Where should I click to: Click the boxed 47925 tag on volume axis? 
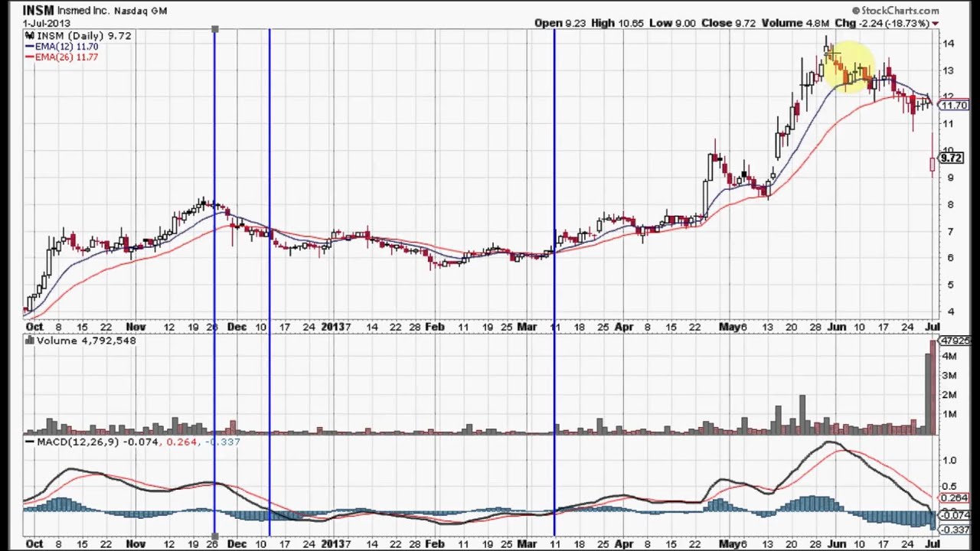pyautogui.click(x=954, y=341)
